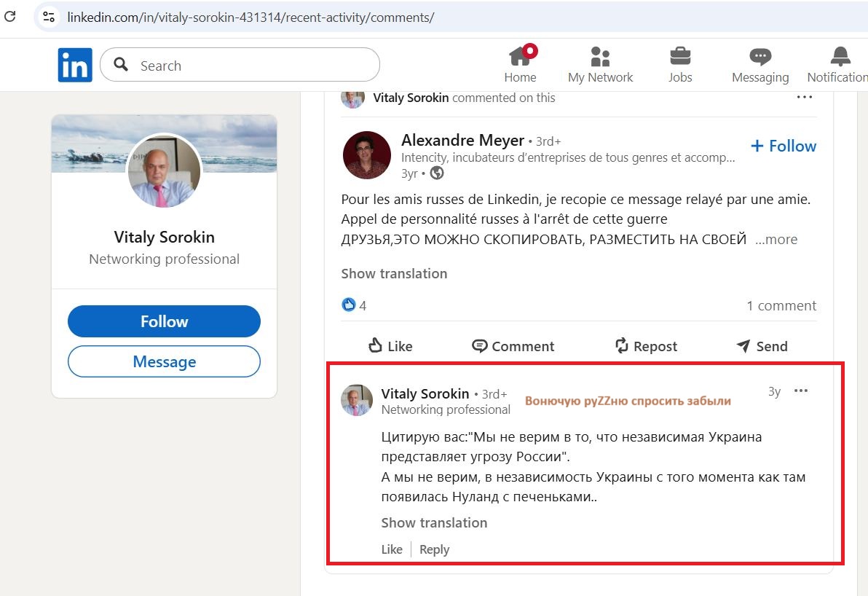Open My Network page
The width and height of the screenshot is (868, 596).
point(600,64)
